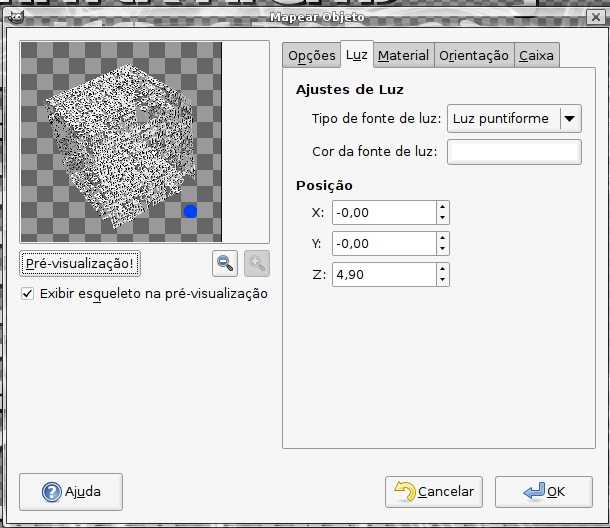Increase the X position value
Image resolution: width=610 pixels, height=528 pixels.
[x=443, y=207]
